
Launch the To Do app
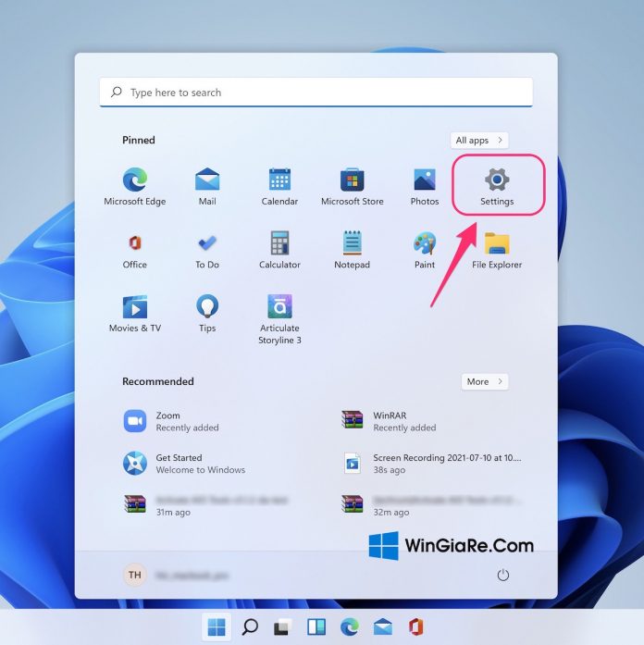207,244
